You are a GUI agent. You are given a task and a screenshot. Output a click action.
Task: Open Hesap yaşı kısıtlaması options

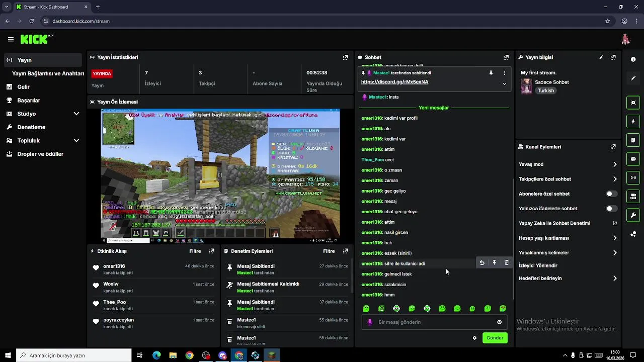point(568,238)
